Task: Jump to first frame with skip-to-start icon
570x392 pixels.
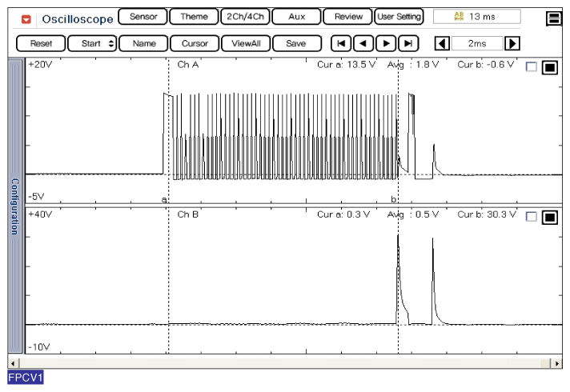Action: coord(341,44)
